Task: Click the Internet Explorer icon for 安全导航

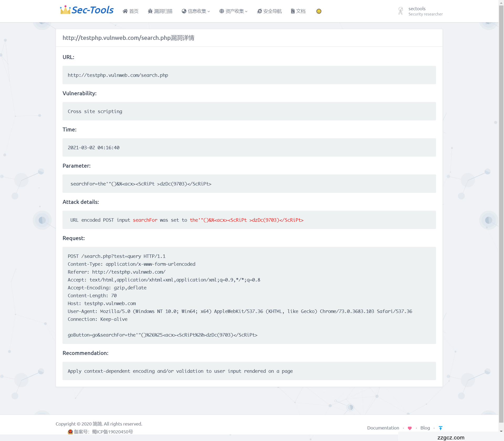Action: coord(260,11)
